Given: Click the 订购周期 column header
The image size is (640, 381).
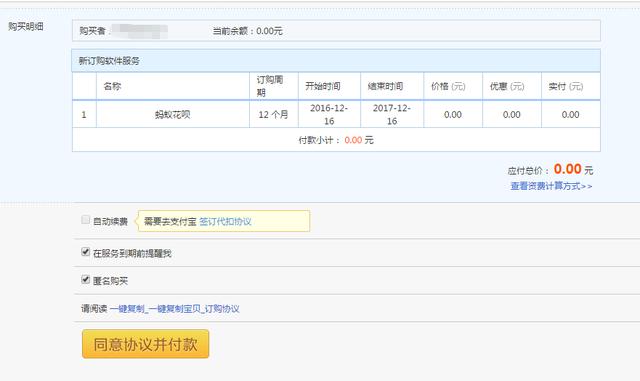Looking at the screenshot, I should (273, 86).
